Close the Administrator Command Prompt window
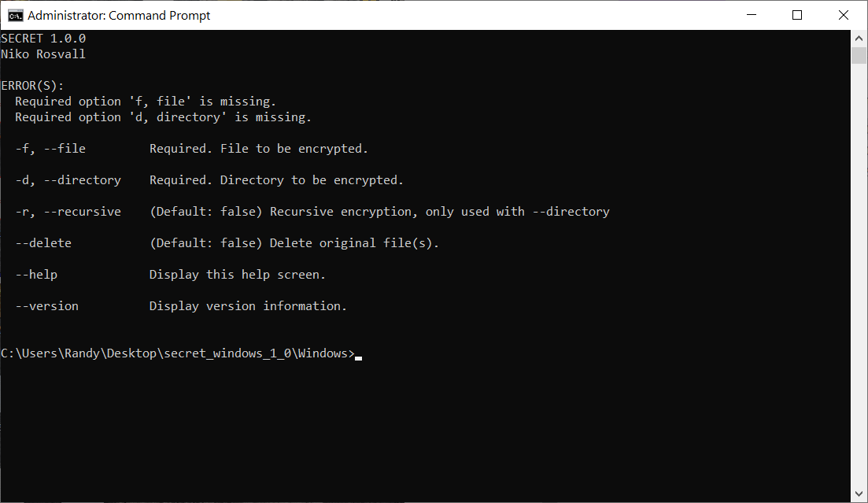This screenshot has height=503, width=868. point(843,15)
